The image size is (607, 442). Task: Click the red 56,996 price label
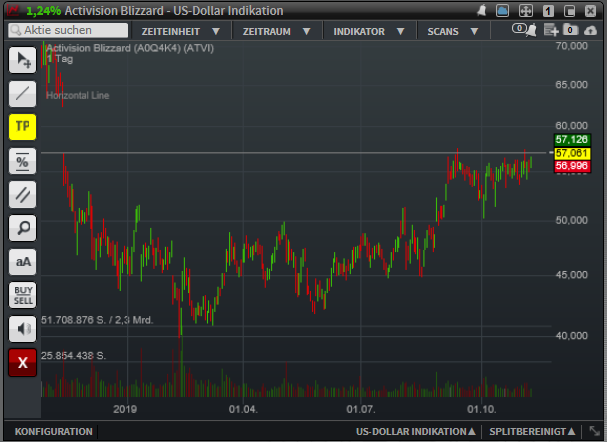(572, 166)
